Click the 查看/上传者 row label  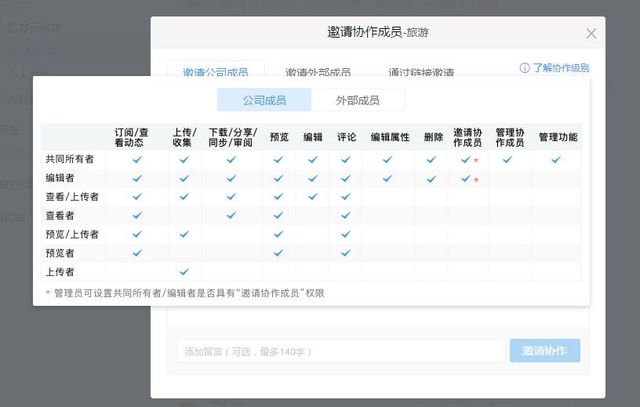click(72, 197)
